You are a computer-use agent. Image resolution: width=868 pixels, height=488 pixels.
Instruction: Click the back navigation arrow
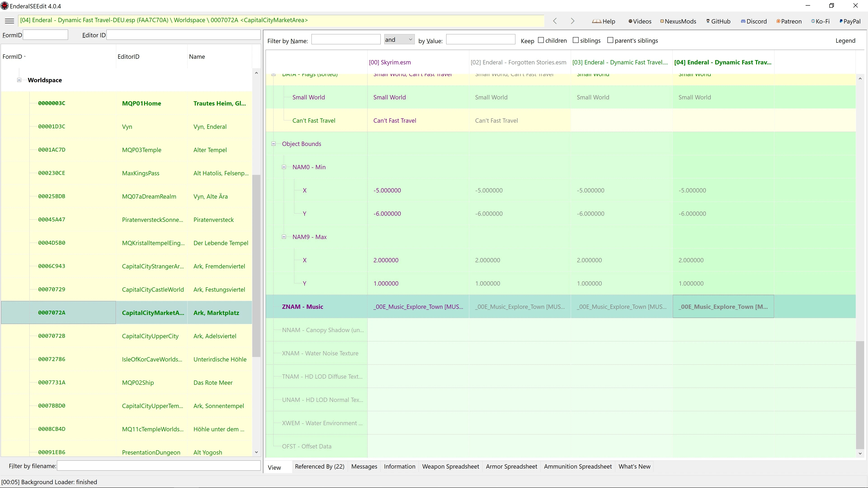point(555,21)
